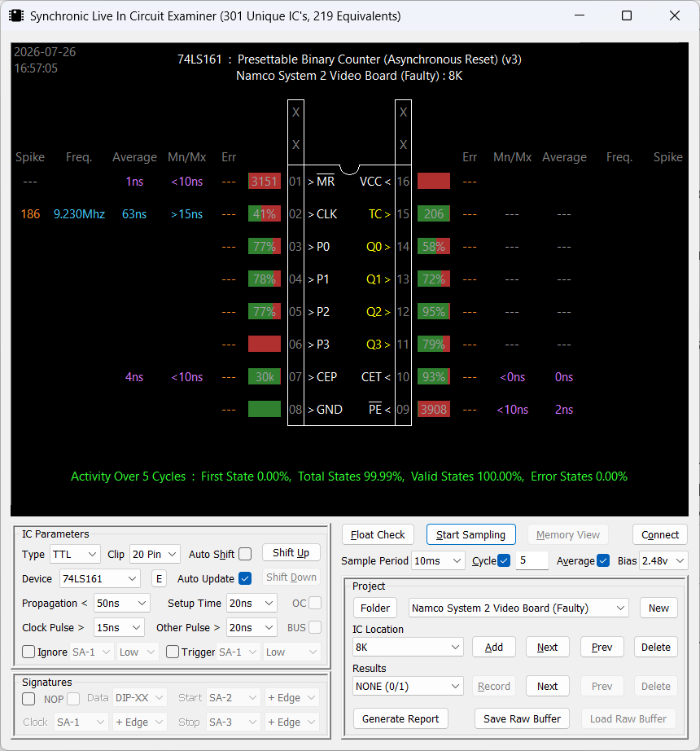Open the Device 74LS161 dropdown
Image resolution: width=700 pixels, height=751 pixels.
99,578
